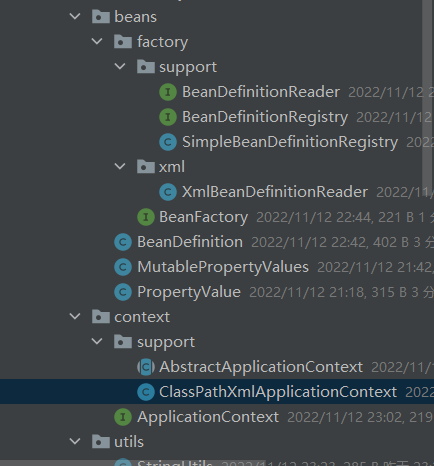Collapse the support folder under factory
434x466 pixels.
click(x=120, y=66)
